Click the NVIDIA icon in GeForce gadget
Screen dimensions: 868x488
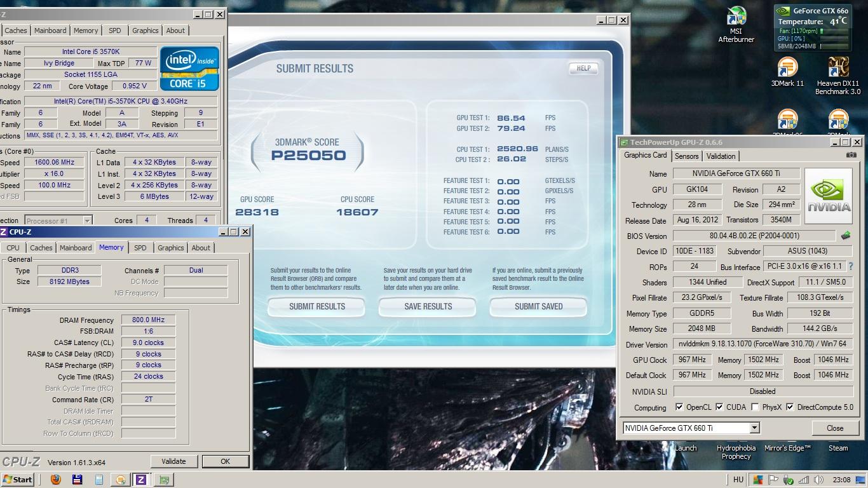pyautogui.click(x=784, y=11)
